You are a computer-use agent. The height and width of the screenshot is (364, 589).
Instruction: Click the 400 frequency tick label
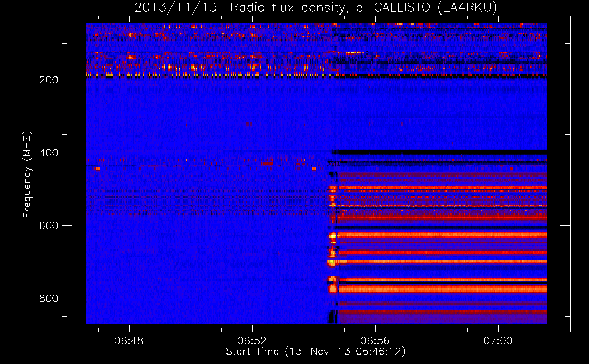tap(49, 153)
